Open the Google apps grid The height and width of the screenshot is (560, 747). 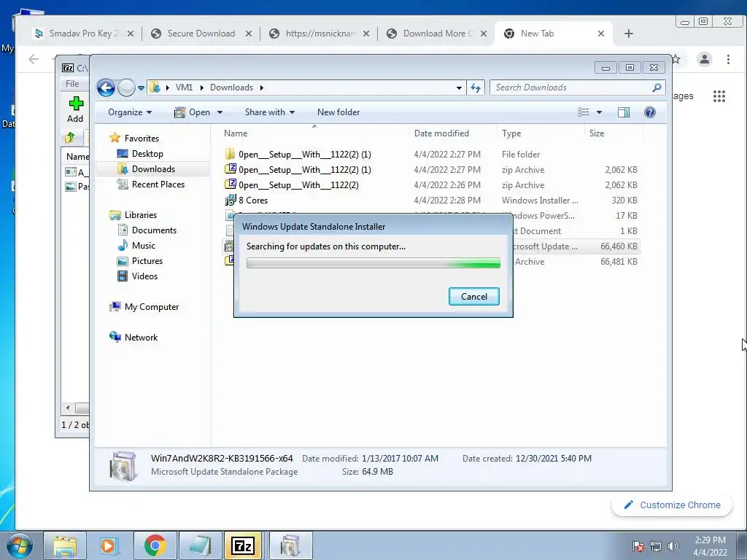click(719, 96)
